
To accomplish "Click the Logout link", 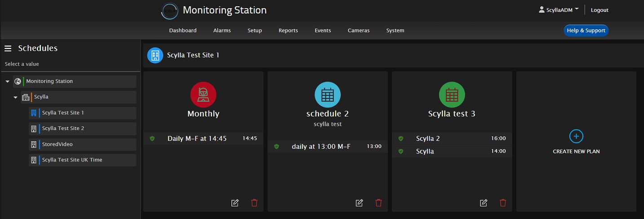I will pyautogui.click(x=600, y=10).
